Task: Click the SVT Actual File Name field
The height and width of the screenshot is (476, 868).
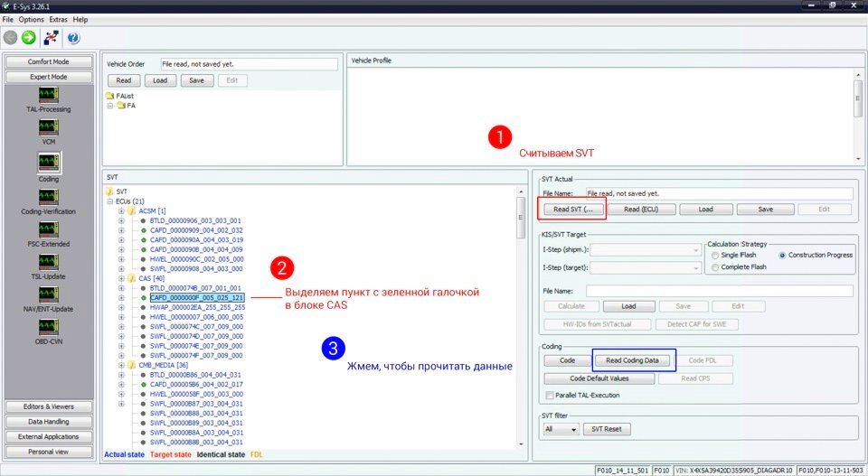Action: tap(720, 193)
